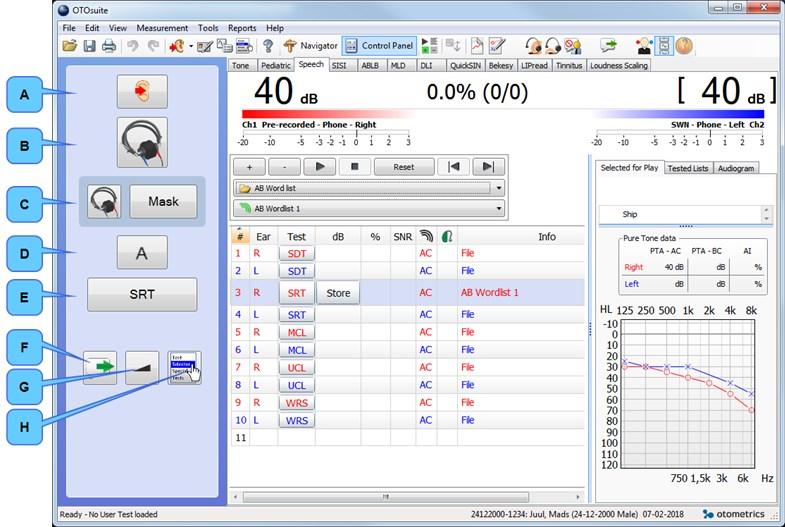Click the red-arrow ear button in the control panel

point(142,92)
